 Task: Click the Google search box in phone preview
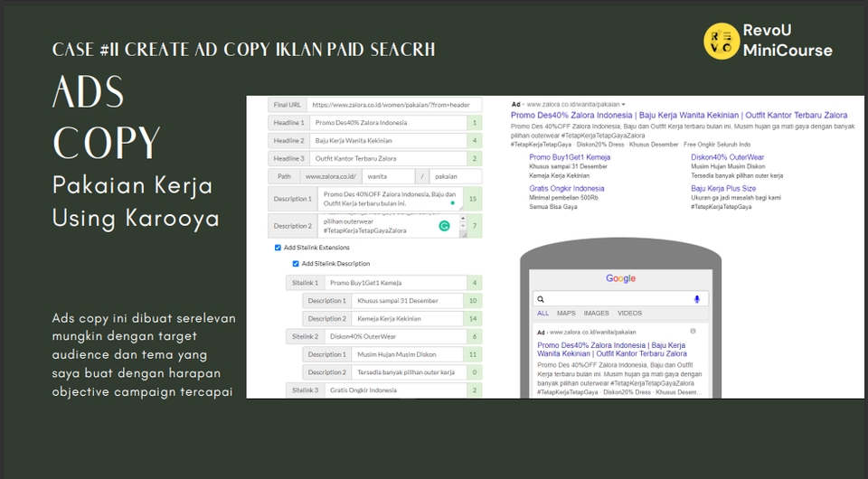pyautogui.click(x=620, y=299)
